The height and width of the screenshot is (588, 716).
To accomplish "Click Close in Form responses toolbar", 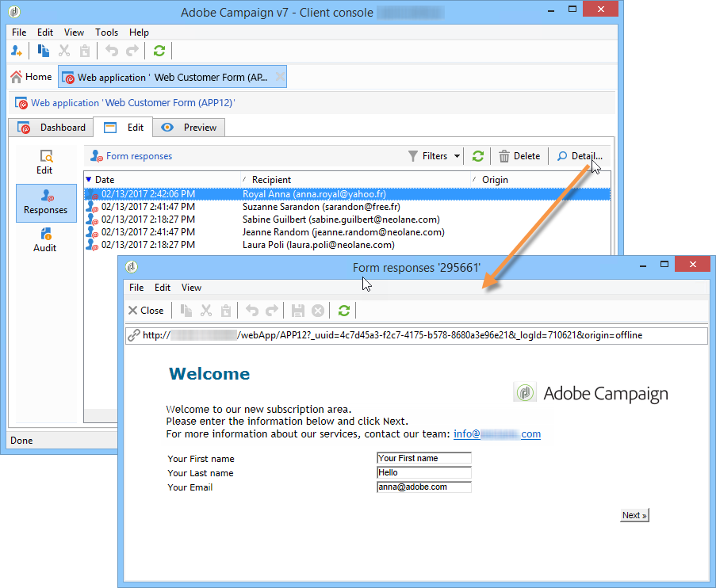I will (x=146, y=311).
